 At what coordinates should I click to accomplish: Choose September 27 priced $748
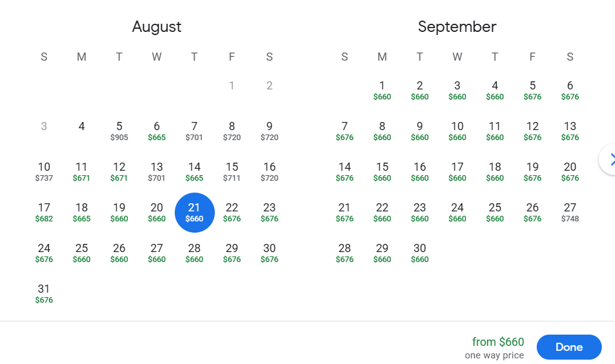coord(570,212)
